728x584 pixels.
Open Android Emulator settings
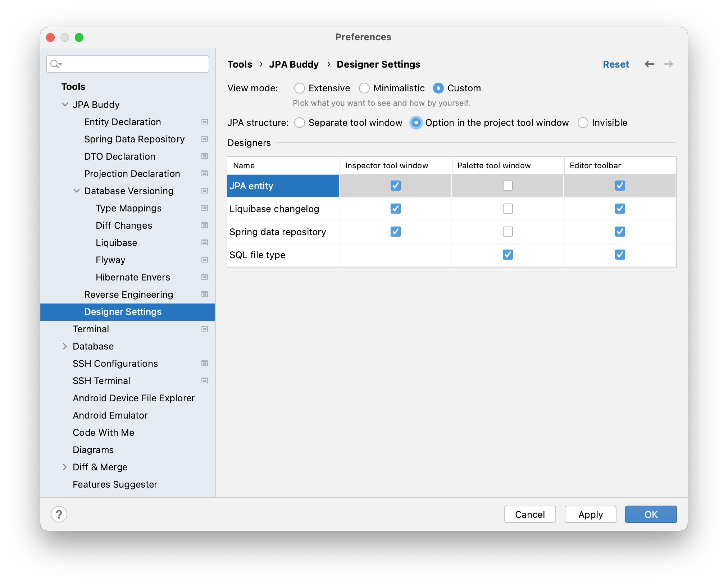coord(110,415)
